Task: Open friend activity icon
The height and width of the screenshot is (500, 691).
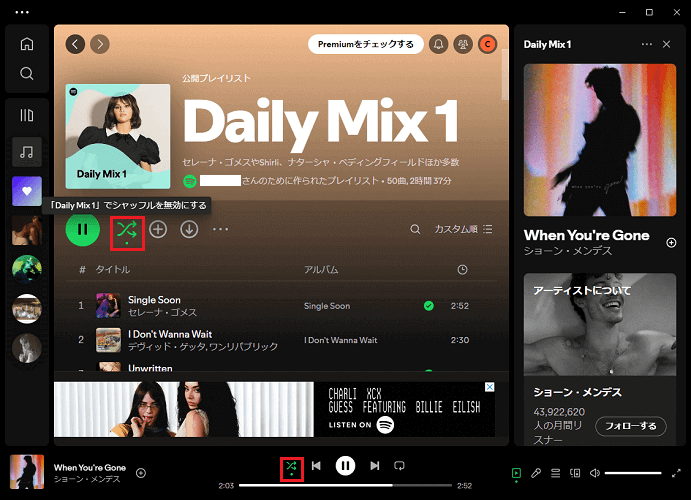Action: pyautogui.click(x=463, y=44)
